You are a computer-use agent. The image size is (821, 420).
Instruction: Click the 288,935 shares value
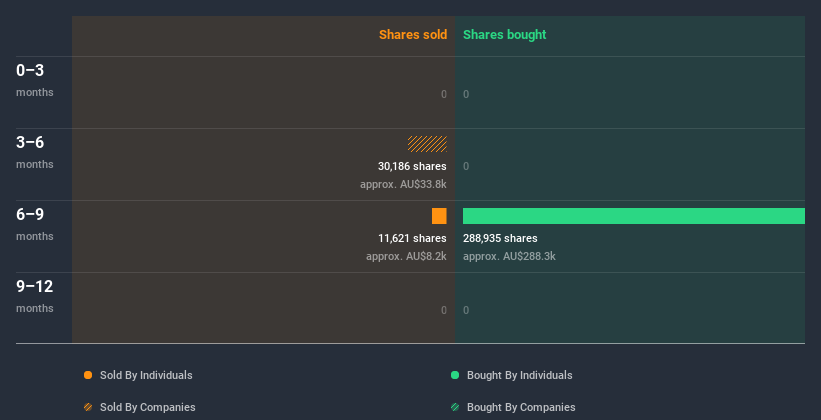(x=500, y=238)
